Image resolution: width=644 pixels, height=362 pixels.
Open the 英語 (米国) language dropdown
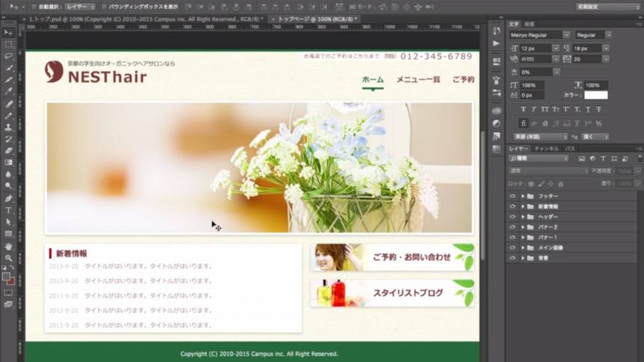coord(540,137)
